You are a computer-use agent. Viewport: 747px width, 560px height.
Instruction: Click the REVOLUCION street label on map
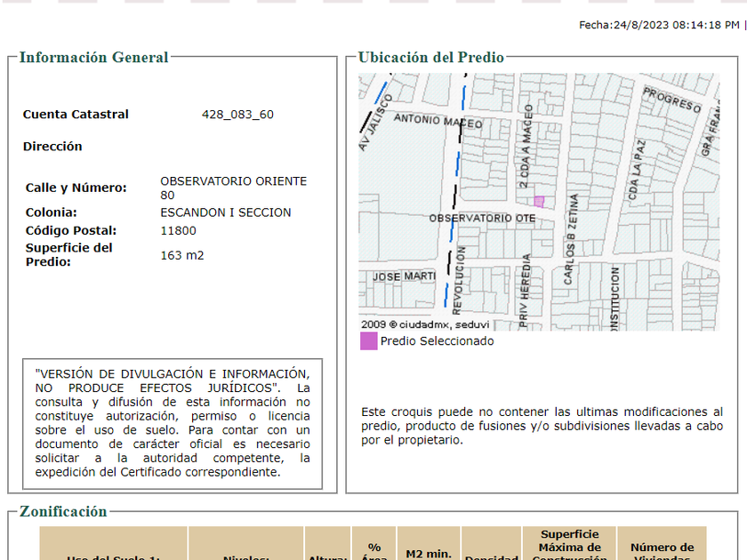pyautogui.click(x=457, y=281)
